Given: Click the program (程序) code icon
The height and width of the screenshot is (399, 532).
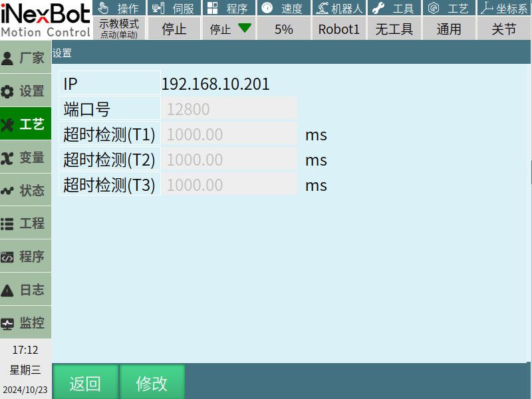Looking at the screenshot, I should (8, 257).
